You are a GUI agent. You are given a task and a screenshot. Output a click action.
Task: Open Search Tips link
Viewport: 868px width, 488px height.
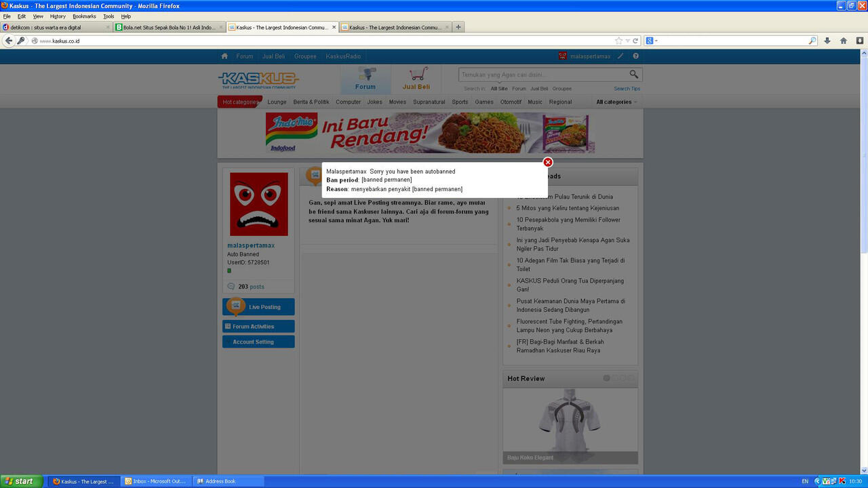click(627, 89)
